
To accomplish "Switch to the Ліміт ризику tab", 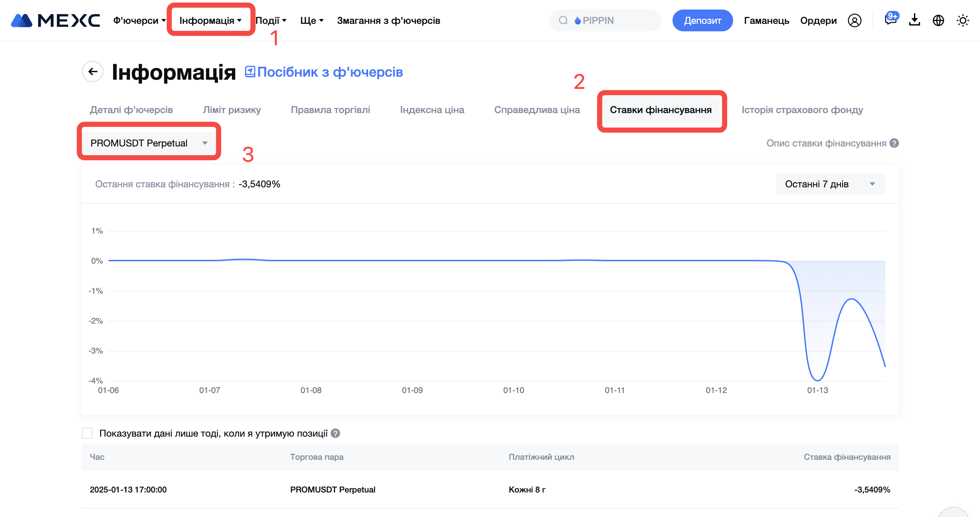I will pos(232,110).
